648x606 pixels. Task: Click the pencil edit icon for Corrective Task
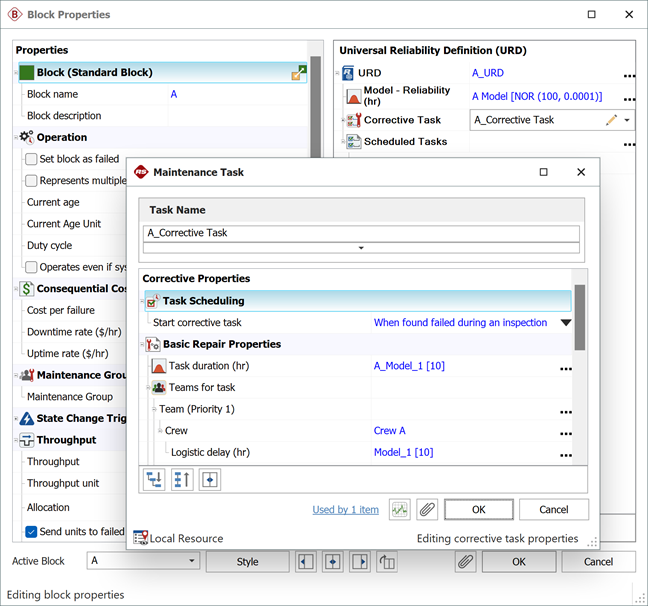coord(611,120)
